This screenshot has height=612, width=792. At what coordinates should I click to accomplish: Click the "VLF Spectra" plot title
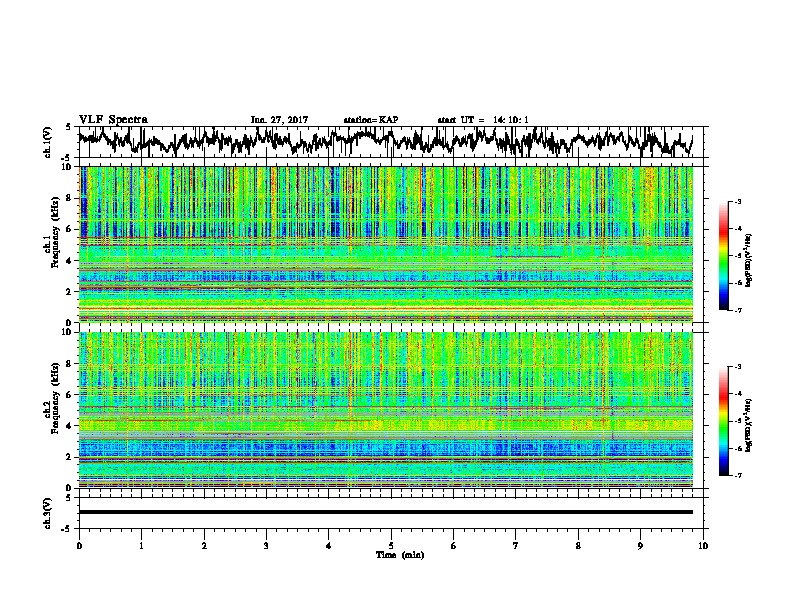(113, 120)
